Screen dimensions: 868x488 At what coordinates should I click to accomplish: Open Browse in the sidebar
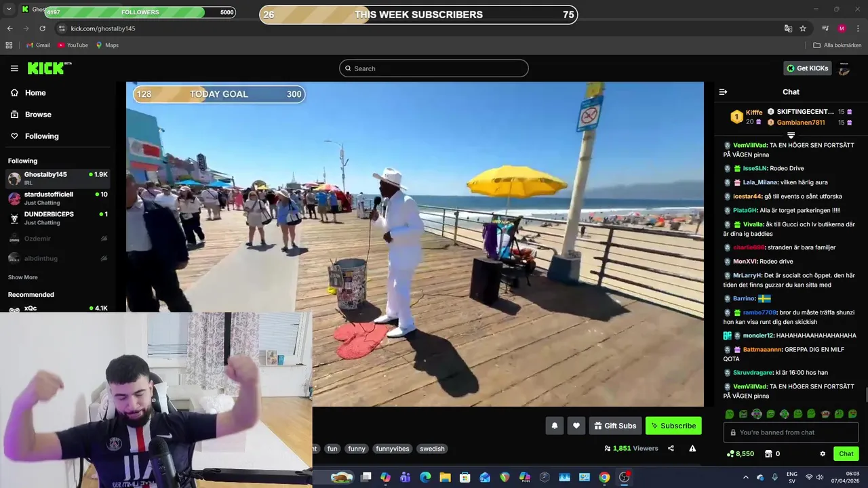(58, 115)
